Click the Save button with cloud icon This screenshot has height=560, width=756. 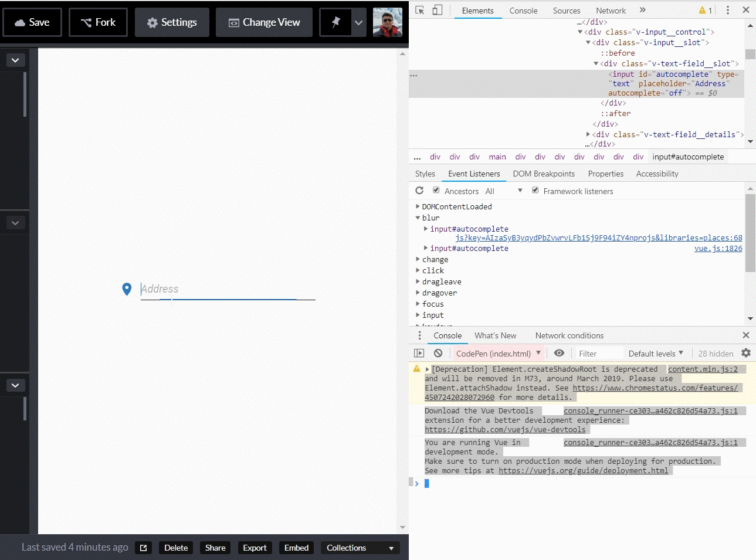click(32, 22)
